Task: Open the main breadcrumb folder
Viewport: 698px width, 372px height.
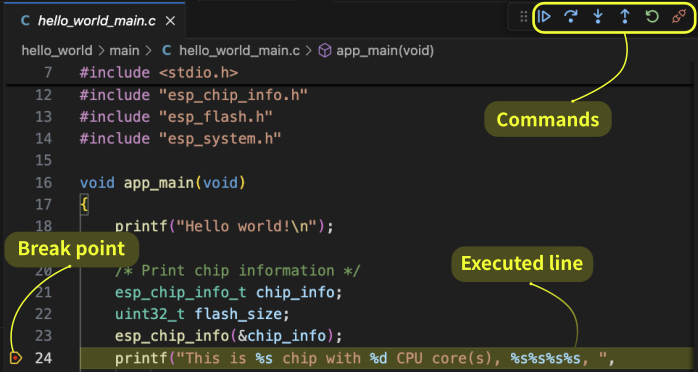Action: tap(124, 51)
